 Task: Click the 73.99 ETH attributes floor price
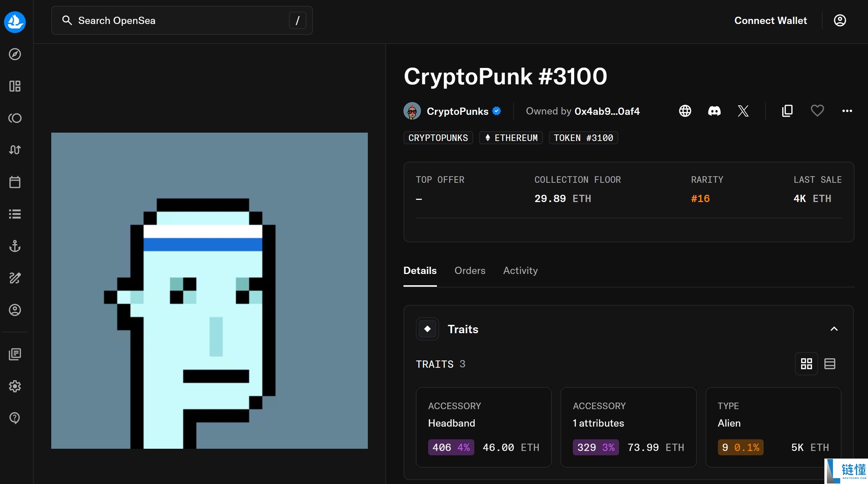click(656, 447)
